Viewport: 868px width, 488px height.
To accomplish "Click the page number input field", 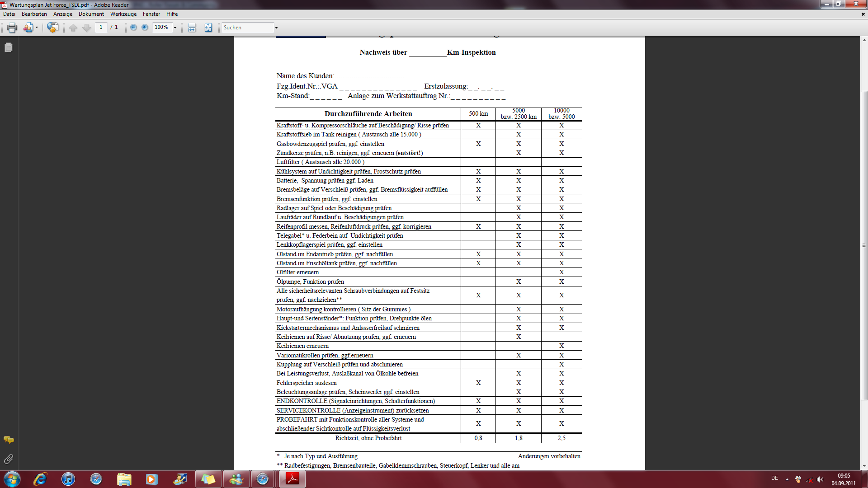I will coord(101,28).
